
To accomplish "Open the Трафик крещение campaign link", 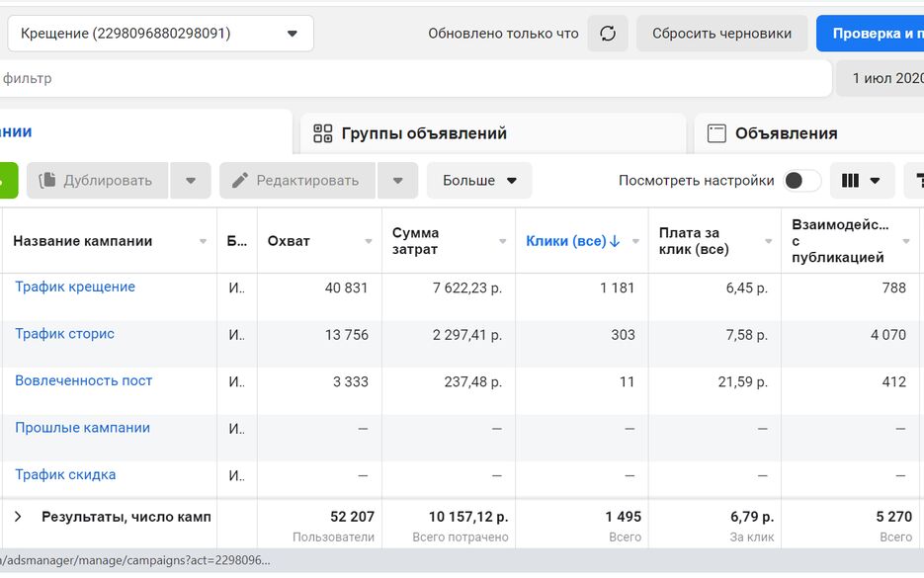I will pyautogui.click(x=75, y=287).
